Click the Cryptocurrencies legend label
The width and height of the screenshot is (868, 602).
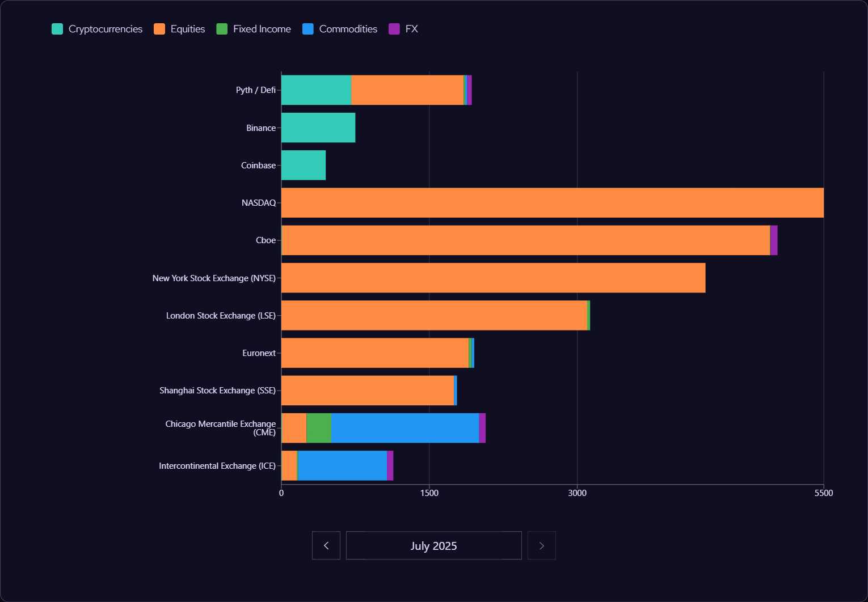pyautogui.click(x=106, y=29)
